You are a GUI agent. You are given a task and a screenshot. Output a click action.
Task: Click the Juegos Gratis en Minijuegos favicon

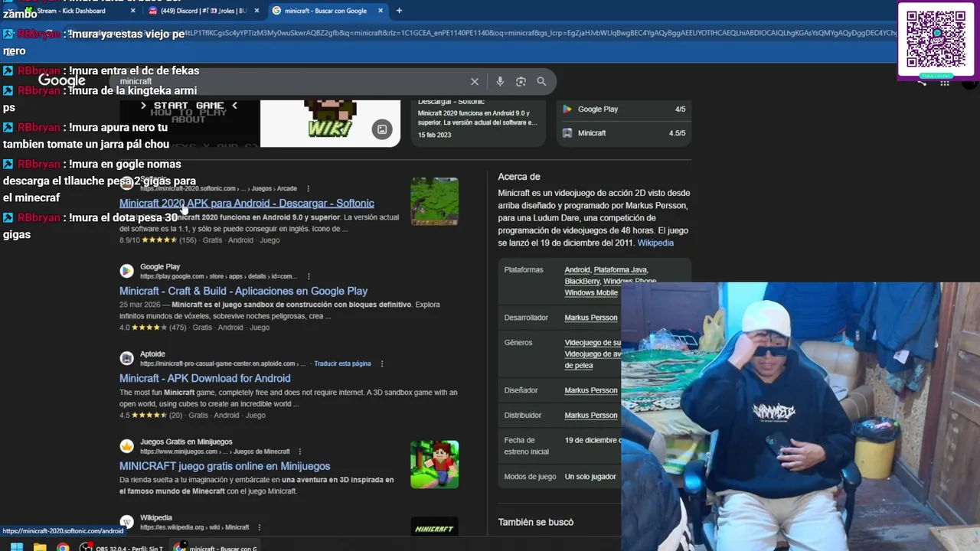point(127,446)
